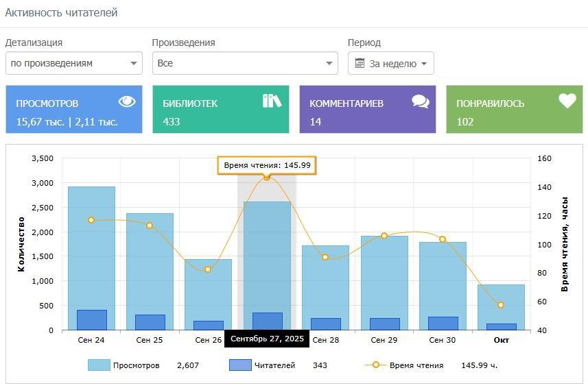This screenshot has height=390, width=588.
Task: Click the heart icon on Понравилось card
Action: click(567, 101)
